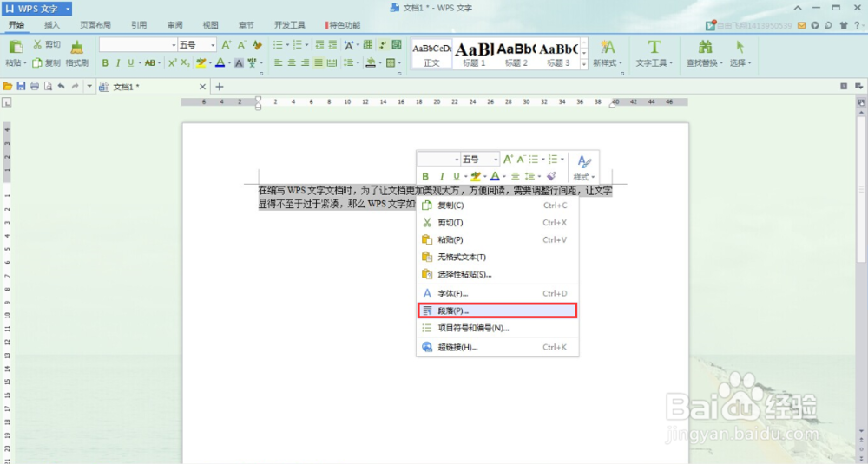Apply 标题 2 style from gallery

point(516,54)
